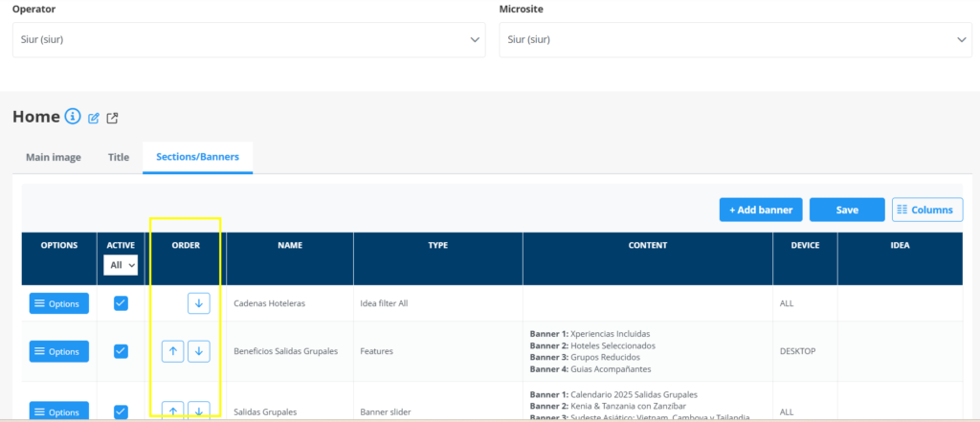Switch to the Main image tab

54,157
